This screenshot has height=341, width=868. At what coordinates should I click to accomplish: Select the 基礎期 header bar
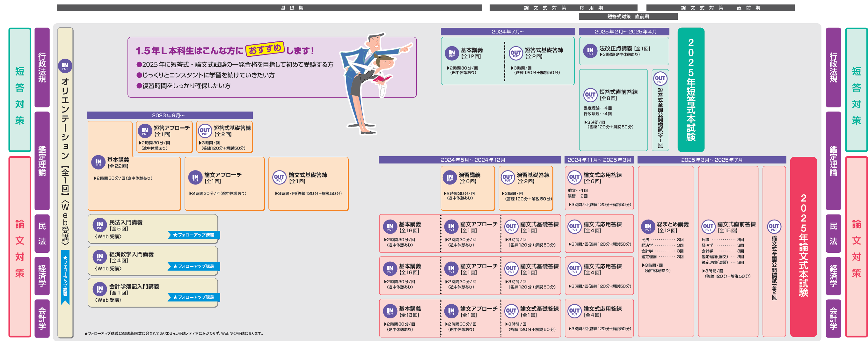click(269, 8)
